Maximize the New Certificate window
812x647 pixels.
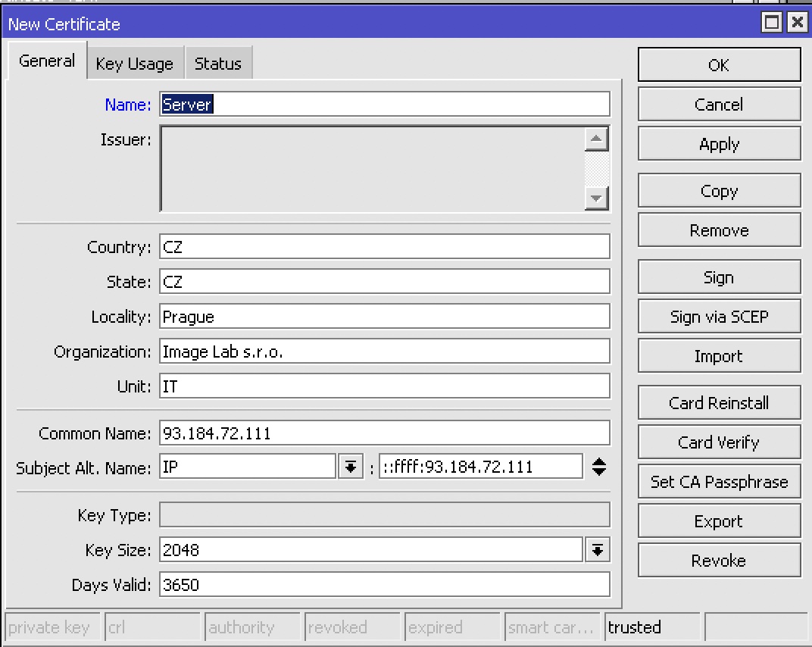click(771, 23)
